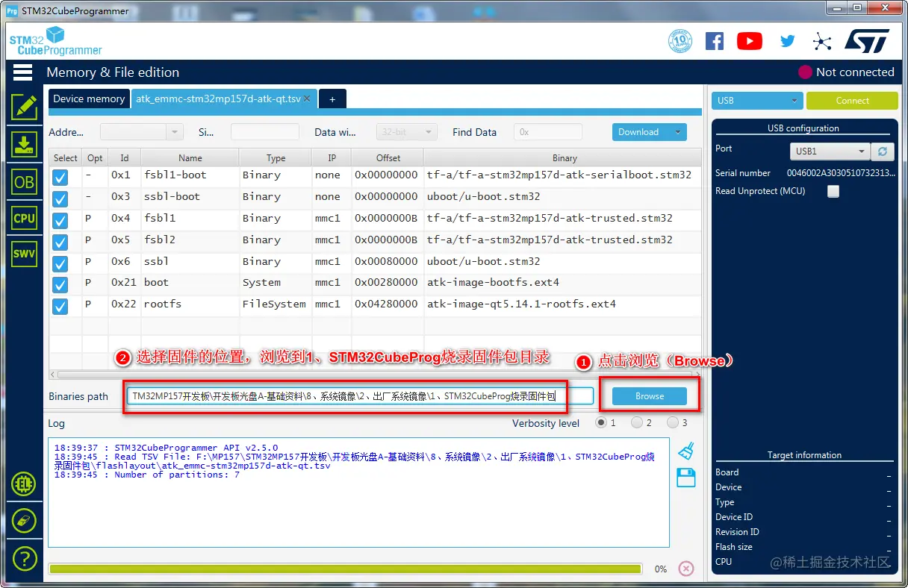Add a new tab with plus

[x=332, y=98]
